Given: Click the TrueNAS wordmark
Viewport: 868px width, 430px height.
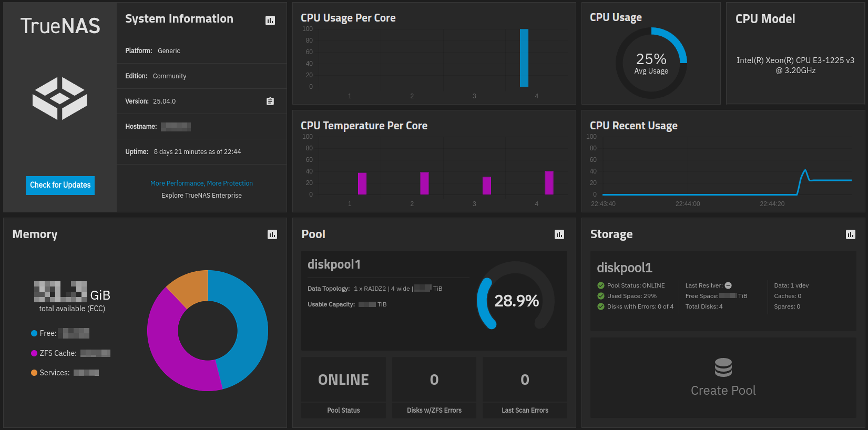Looking at the screenshot, I should point(60,26).
